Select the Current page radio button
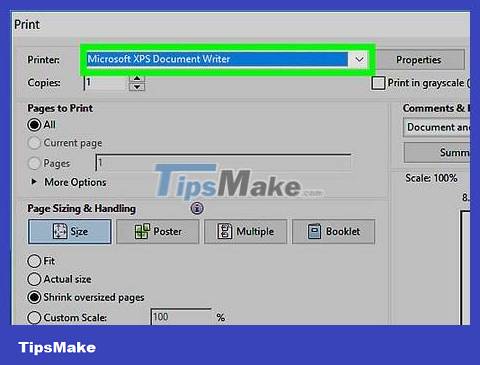 tap(34, 143)
